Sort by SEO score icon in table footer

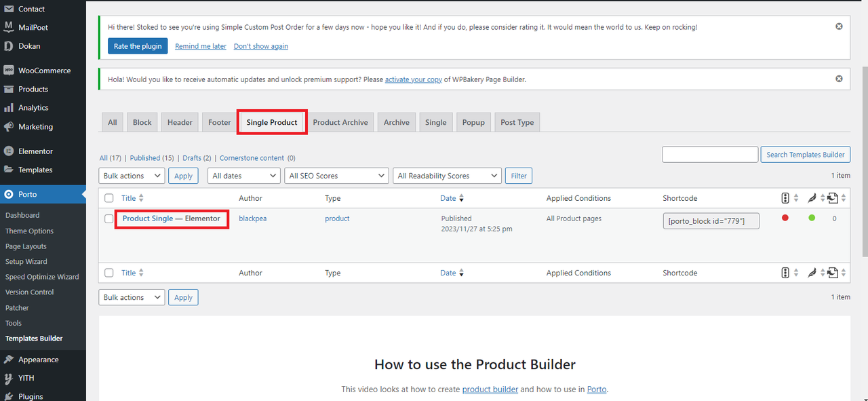[x=785, y=273]
